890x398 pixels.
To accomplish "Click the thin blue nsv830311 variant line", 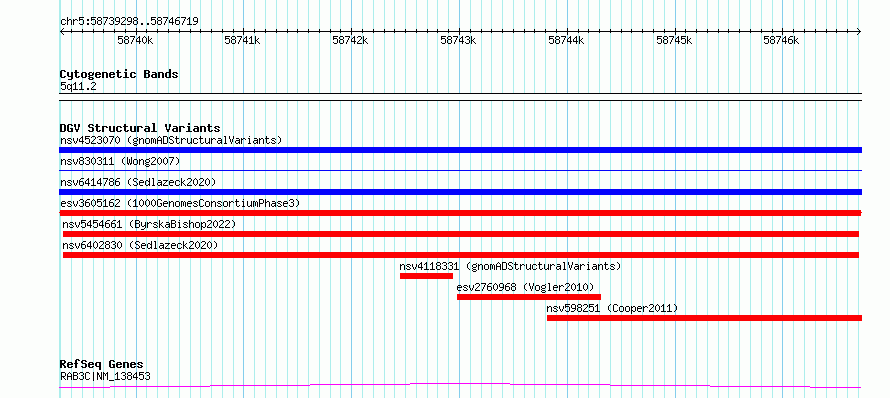I will [460, 170].
